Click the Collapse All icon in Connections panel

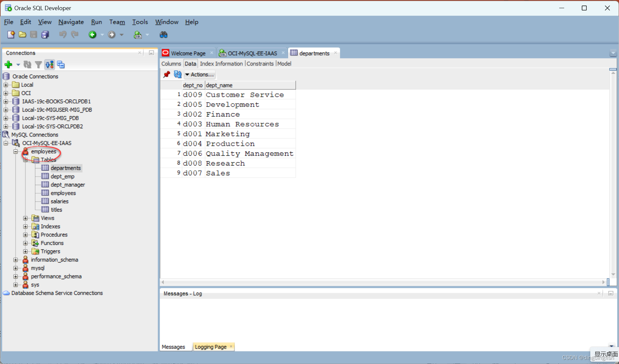click(x=61, y=65)
